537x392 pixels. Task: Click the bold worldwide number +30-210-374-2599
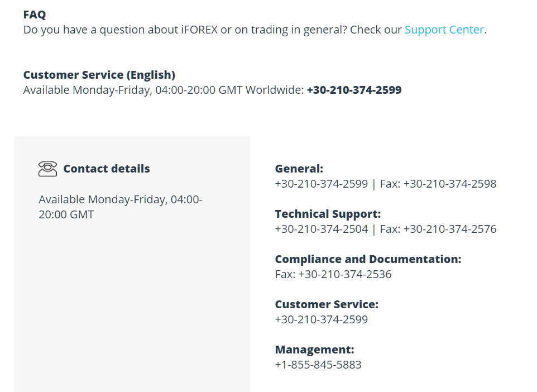coord(354,90)
